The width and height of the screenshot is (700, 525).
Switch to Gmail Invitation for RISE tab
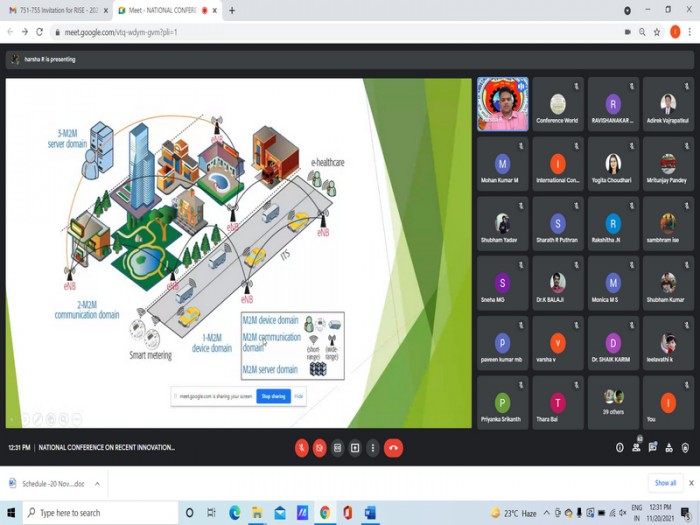click(57, 10)
